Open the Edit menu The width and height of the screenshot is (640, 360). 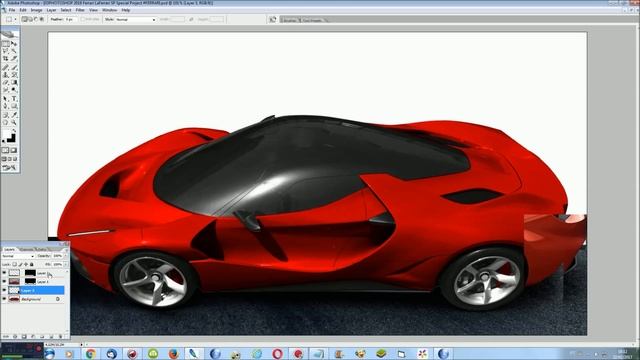pos(23,10)
